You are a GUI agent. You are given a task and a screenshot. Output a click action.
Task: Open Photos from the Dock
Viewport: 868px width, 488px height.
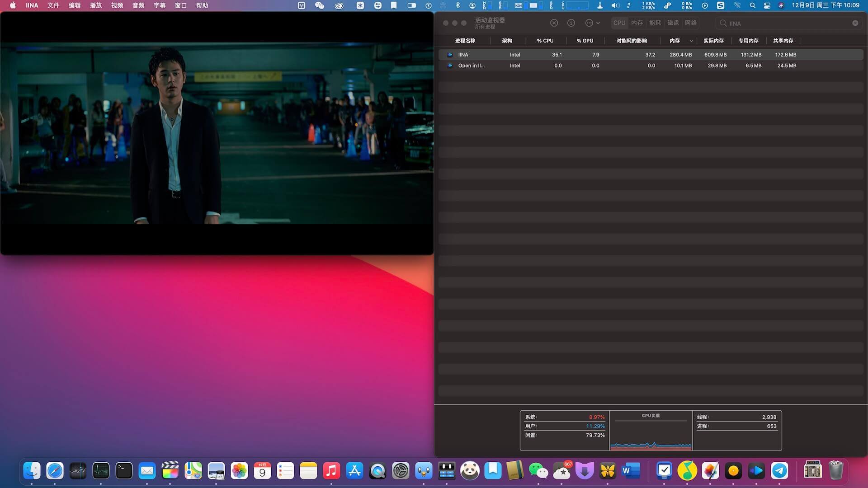click(x=239, y=471)
